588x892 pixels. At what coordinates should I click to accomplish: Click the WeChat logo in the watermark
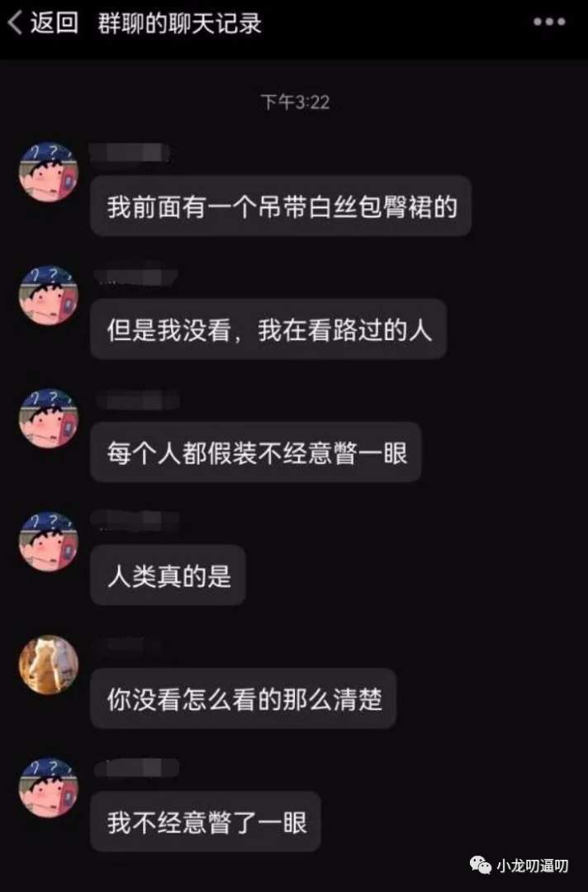click(x=481, y=866)
